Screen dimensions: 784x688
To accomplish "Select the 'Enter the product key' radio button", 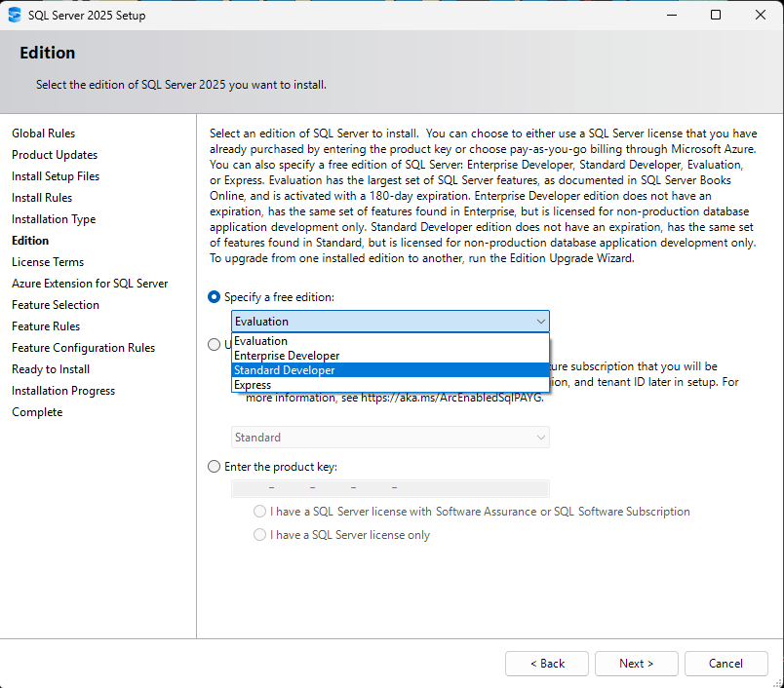I will (x=215, y=467).
